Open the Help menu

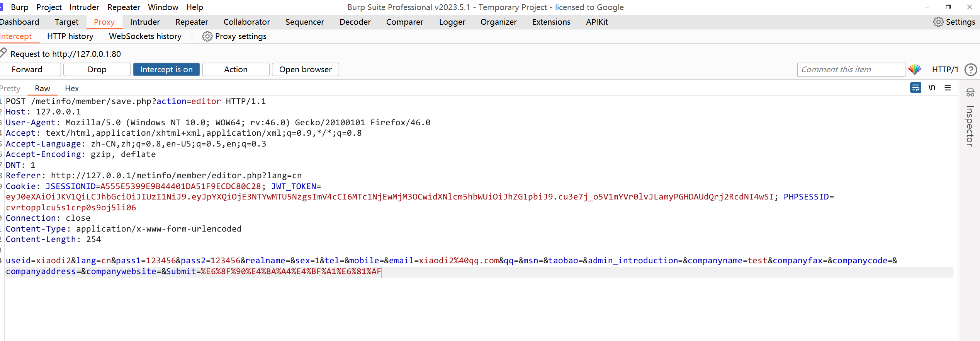point(194,7)
